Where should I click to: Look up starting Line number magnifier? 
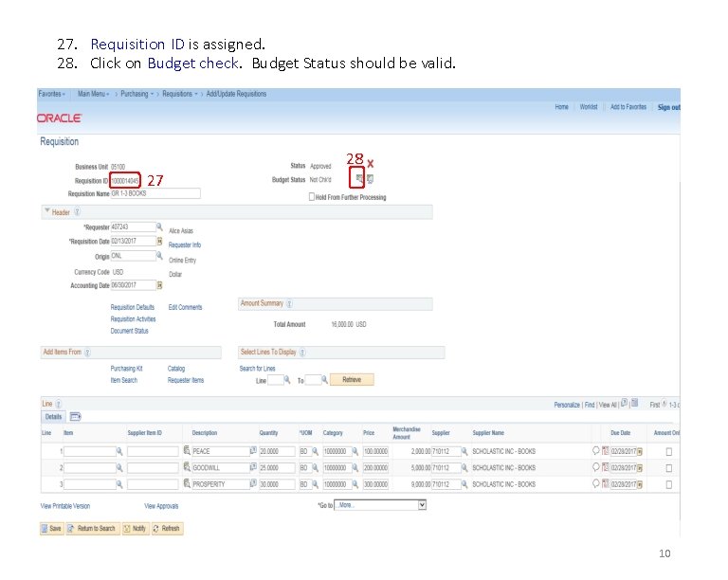(287, 380)
